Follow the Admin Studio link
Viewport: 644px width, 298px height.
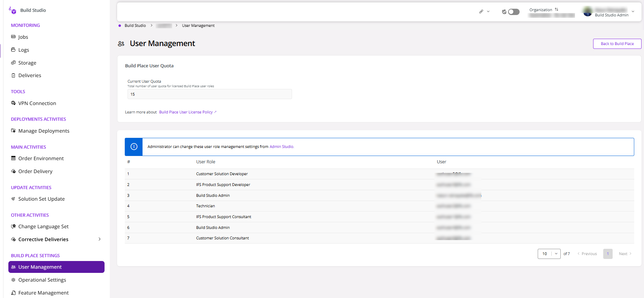coord(282,147)
